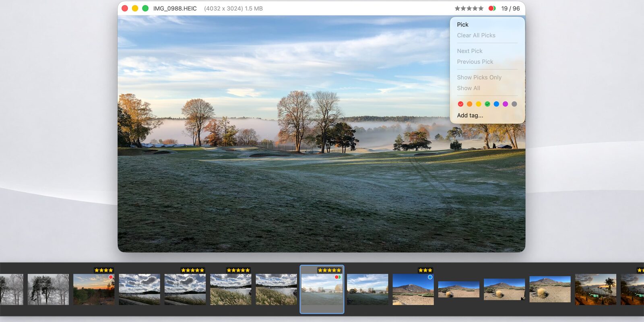The width and height of the screenshot is (644, 322).
Task: Click the 19 / 96 image counter
Action: coord(510,8)
